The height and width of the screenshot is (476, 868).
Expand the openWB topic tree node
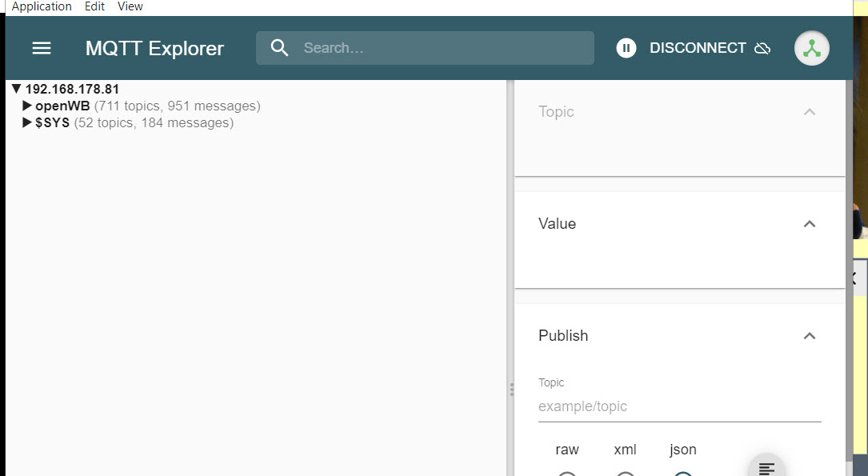tap(27, 106)
